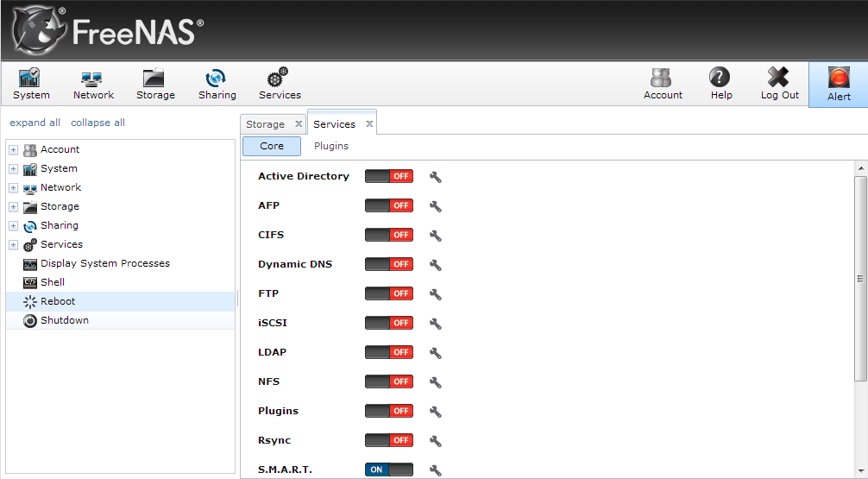Open AFP settings wrench icon

436,206
